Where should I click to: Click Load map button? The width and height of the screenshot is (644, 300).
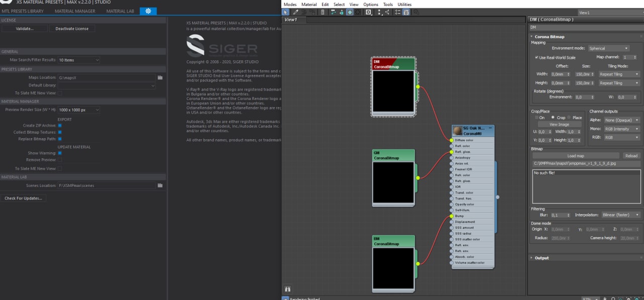[576, 156]
